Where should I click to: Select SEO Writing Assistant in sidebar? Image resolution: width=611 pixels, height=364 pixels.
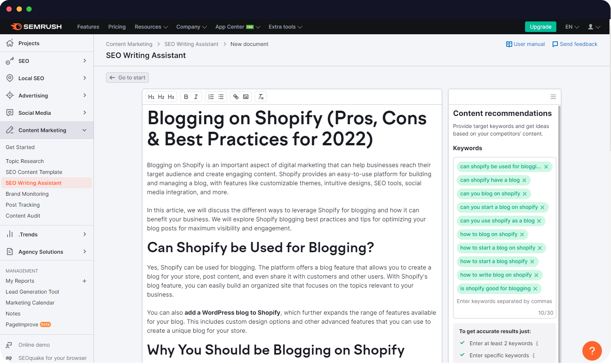click(x=46, y=183)
